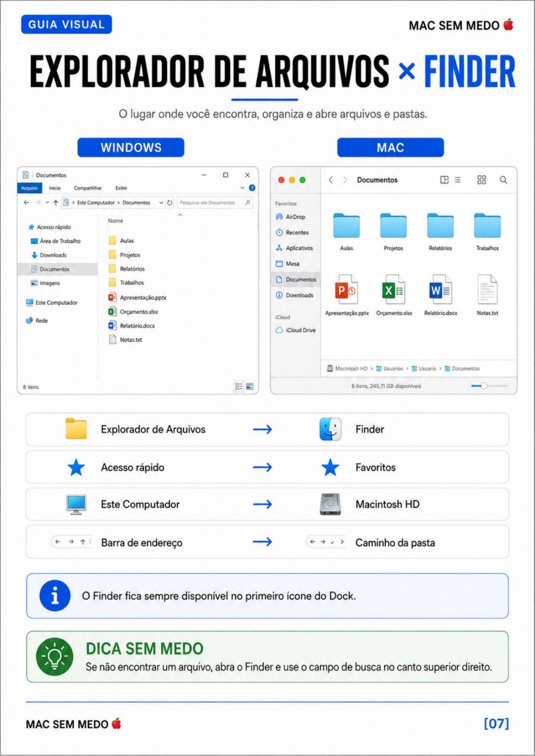Click the WINDOWS blue label button
This screenshot has width=535, height=756.
[x=131, y=147]
